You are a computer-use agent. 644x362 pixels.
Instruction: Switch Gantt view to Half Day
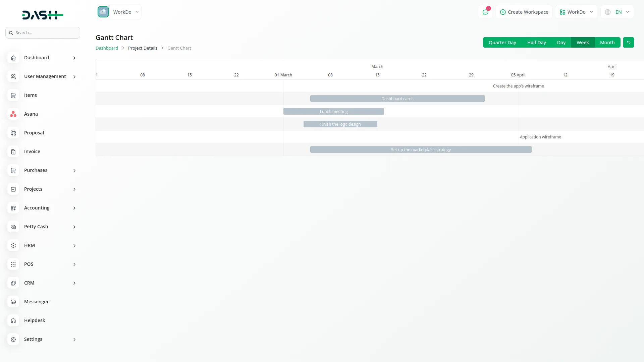click(536, 43)
